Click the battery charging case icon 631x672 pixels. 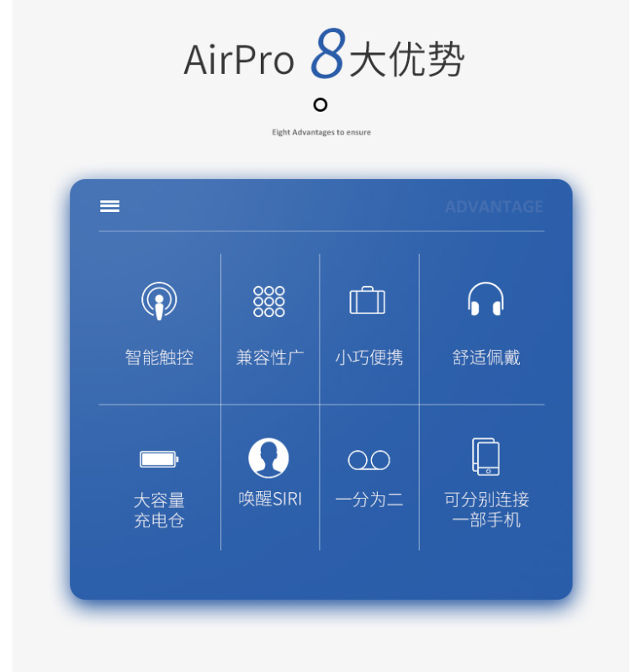click(x=159, y=459)
